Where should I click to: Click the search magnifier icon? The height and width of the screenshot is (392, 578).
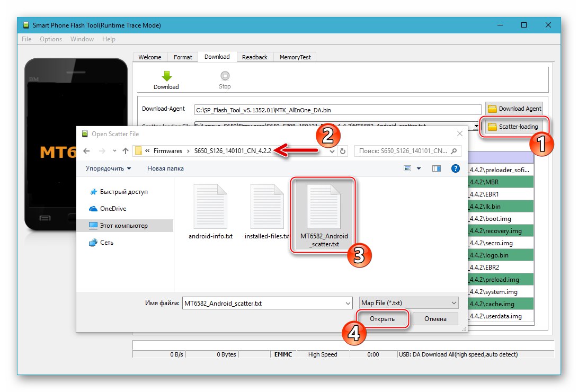point(454,151)
